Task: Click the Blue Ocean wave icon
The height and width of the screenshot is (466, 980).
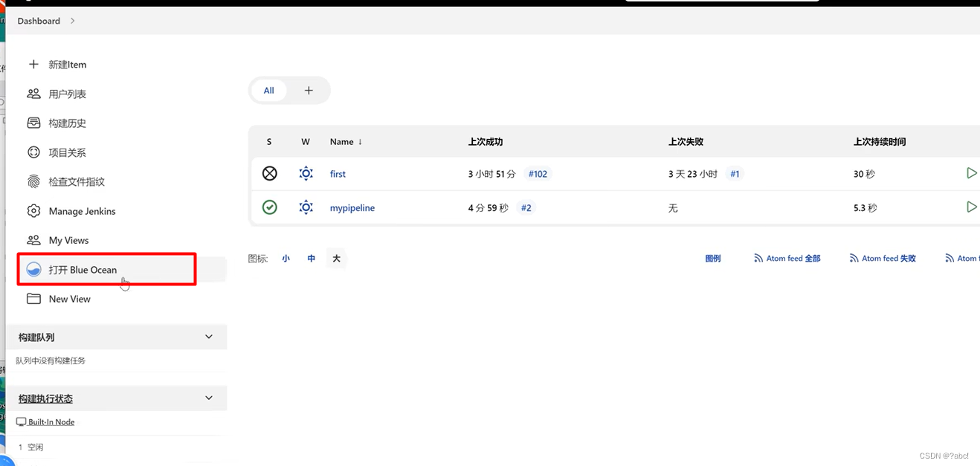Action: [x=33, y=270]
